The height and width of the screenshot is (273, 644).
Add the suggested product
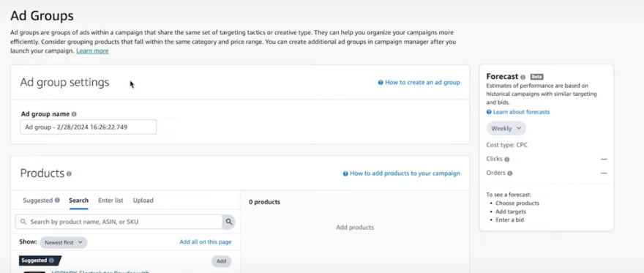(221, 261)
